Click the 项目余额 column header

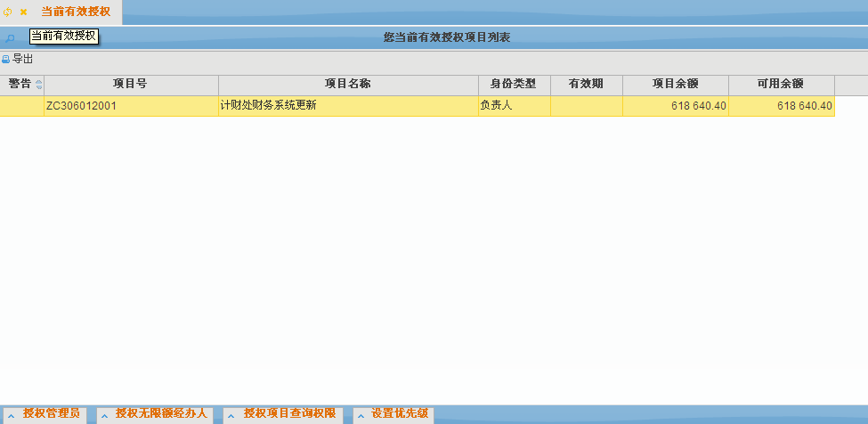point(675,84)
